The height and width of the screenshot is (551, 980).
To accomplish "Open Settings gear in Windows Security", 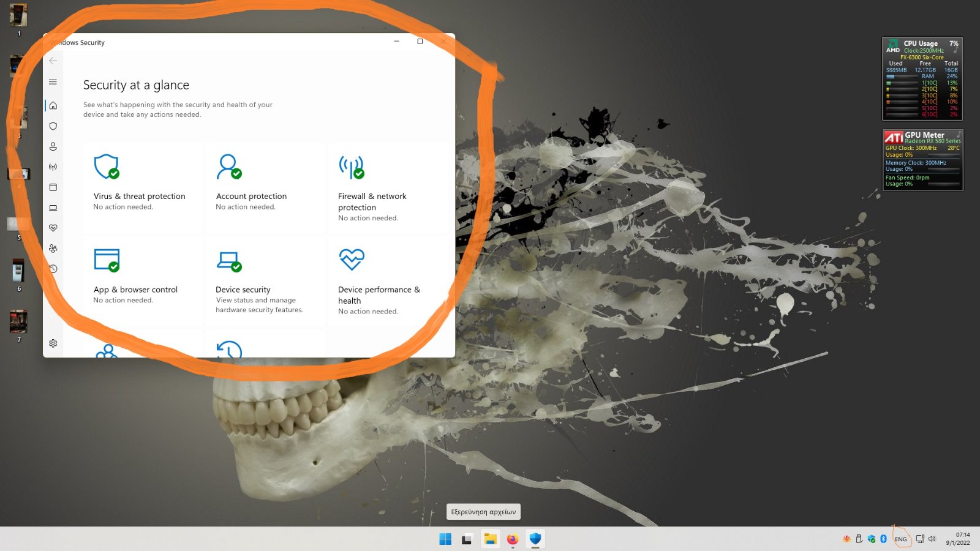I will click(53, 343).
